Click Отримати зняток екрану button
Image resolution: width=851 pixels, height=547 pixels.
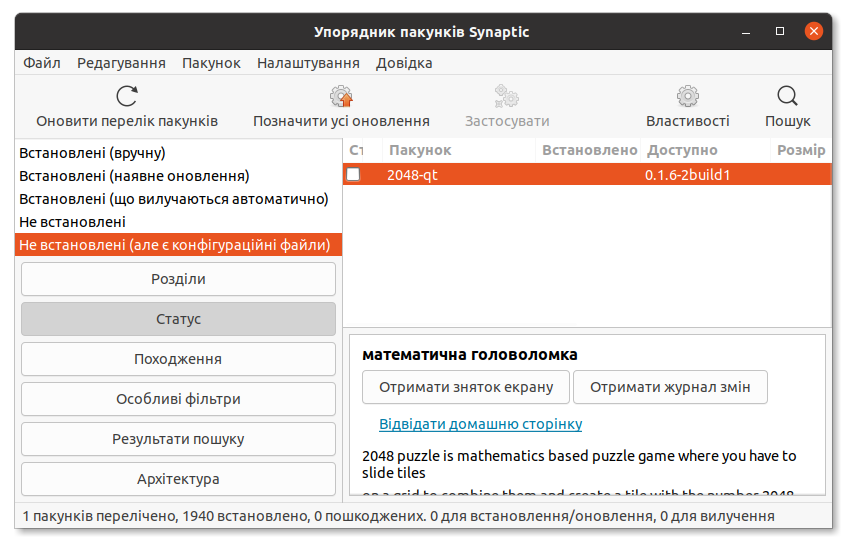pyautogui.click(x=466, y=387)
